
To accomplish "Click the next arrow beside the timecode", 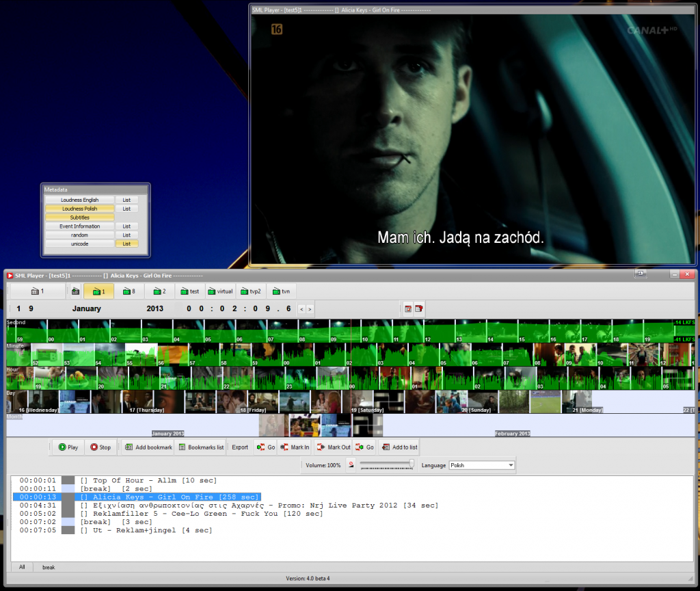I will pos(310,309).
